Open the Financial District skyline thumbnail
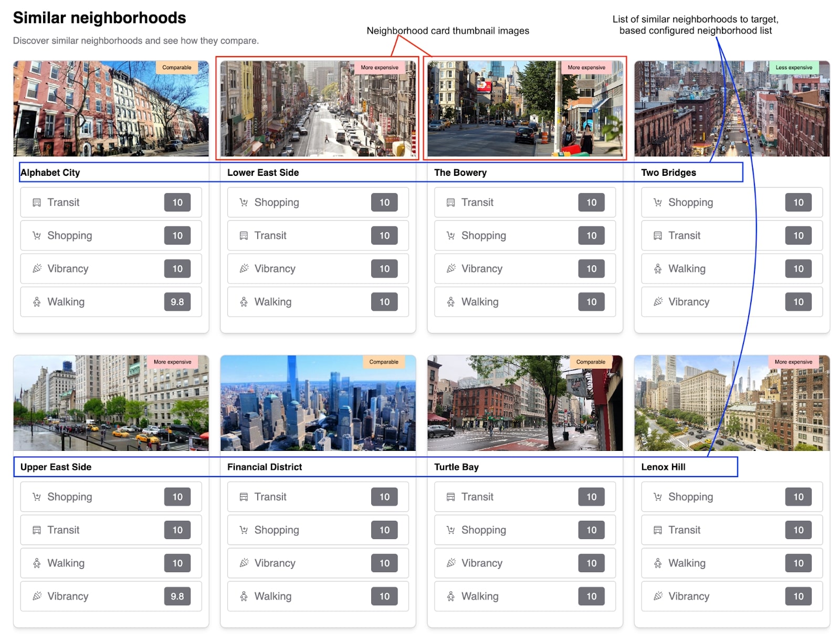This screenshot has height=642, width=840. (x=318, y=403)
